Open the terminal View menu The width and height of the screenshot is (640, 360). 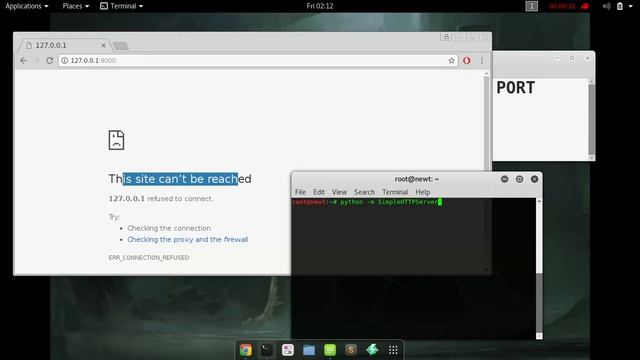pyautogui.click(x=339, y=192)
